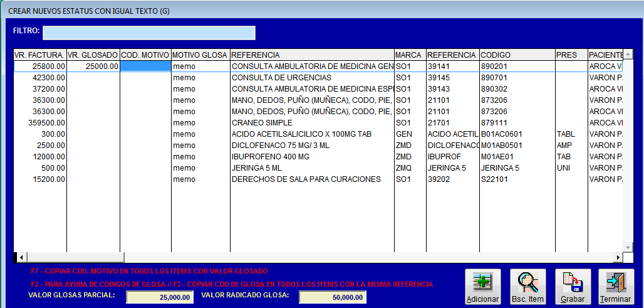Image resolution: width=644 pixels, height=308 pixels.
Task: Click the VR. GLOSADO column header
Action: [x=93, y=55]
